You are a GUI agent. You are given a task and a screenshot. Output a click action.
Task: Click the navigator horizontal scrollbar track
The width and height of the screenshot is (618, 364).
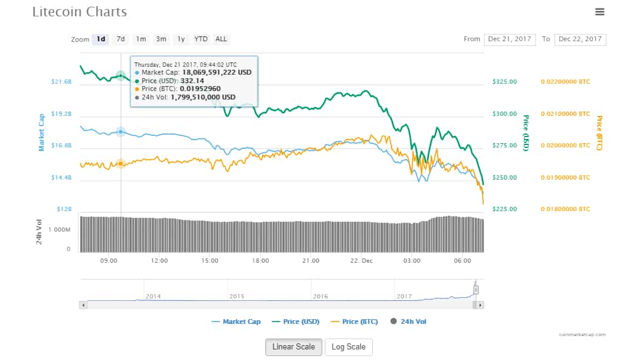tap(280, 305)
